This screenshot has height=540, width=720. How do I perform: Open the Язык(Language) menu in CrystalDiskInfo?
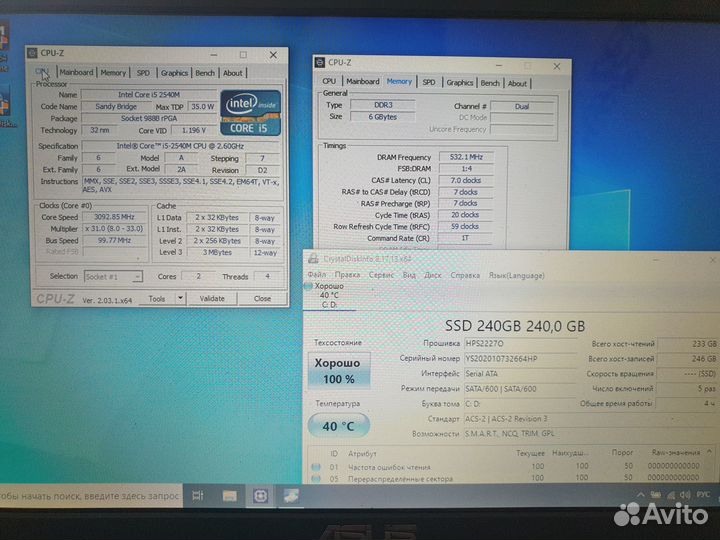coord(517,276)
